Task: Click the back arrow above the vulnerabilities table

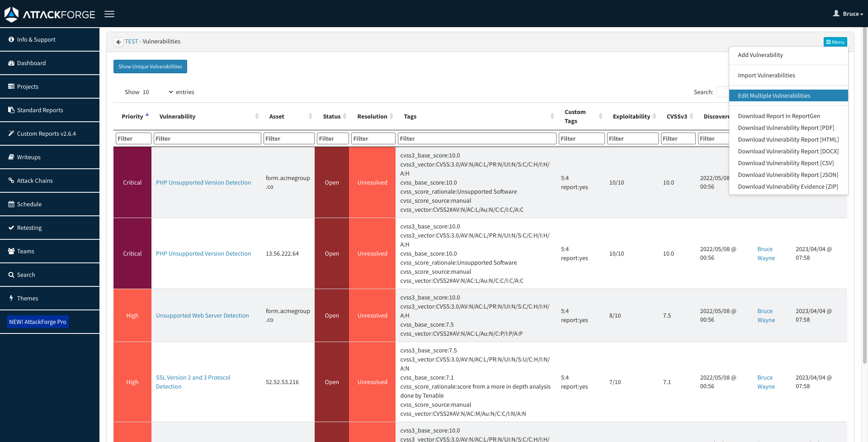Action: [x=118, y=42]
